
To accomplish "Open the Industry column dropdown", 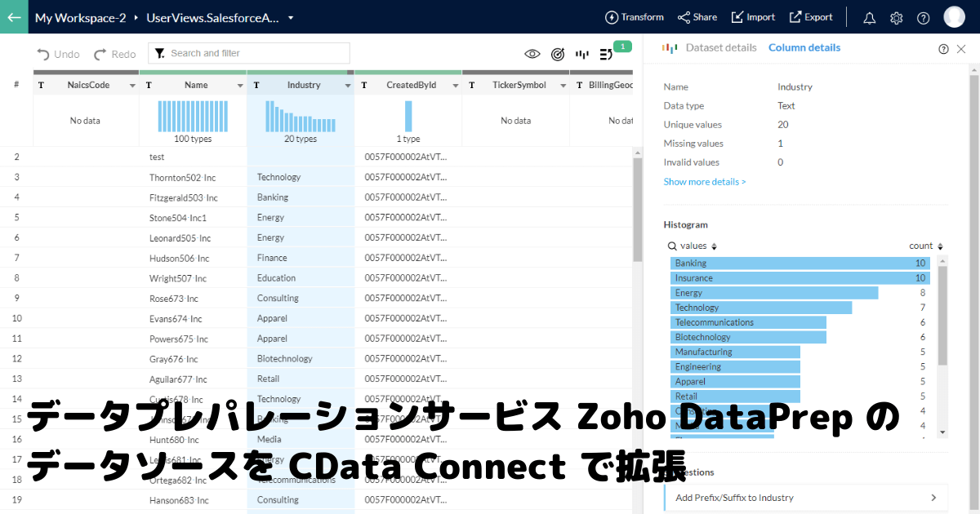I will coord(348,86).
